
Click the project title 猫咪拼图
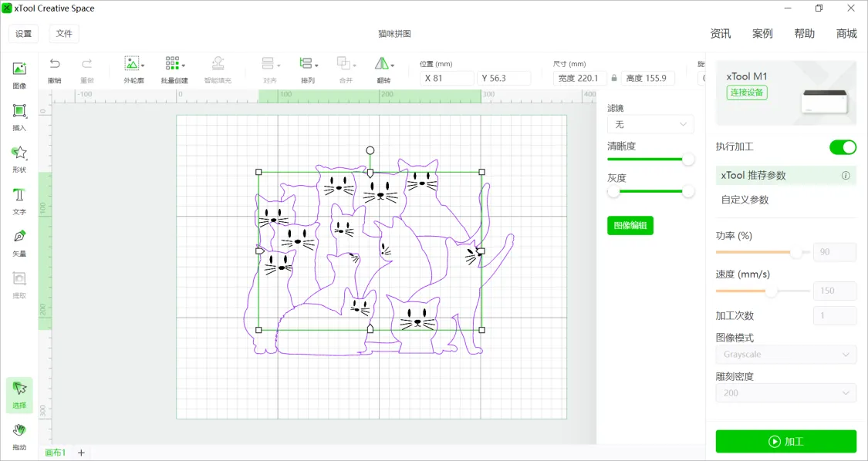tap(395, 34)
